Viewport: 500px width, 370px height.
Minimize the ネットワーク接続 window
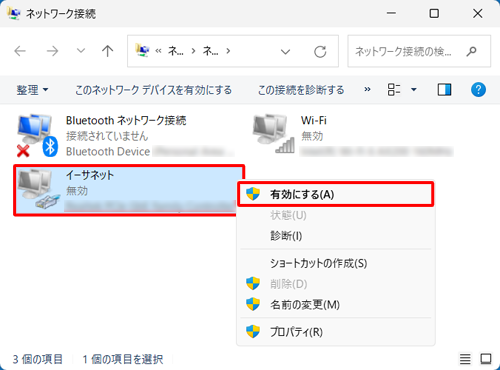point(391,13)
